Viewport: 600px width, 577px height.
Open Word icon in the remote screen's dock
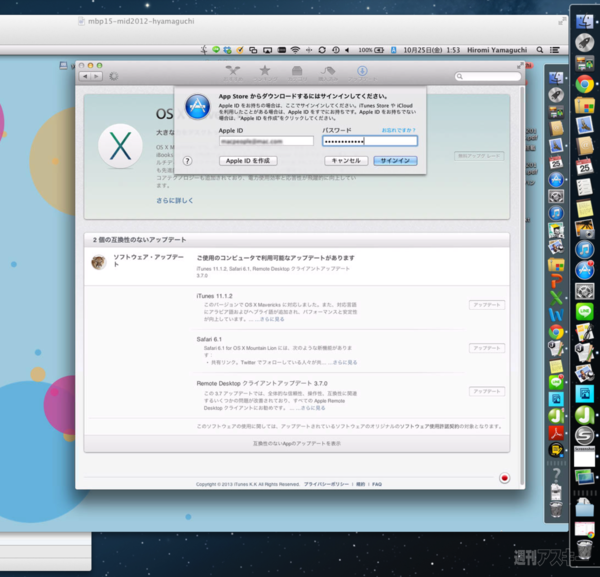556,315
